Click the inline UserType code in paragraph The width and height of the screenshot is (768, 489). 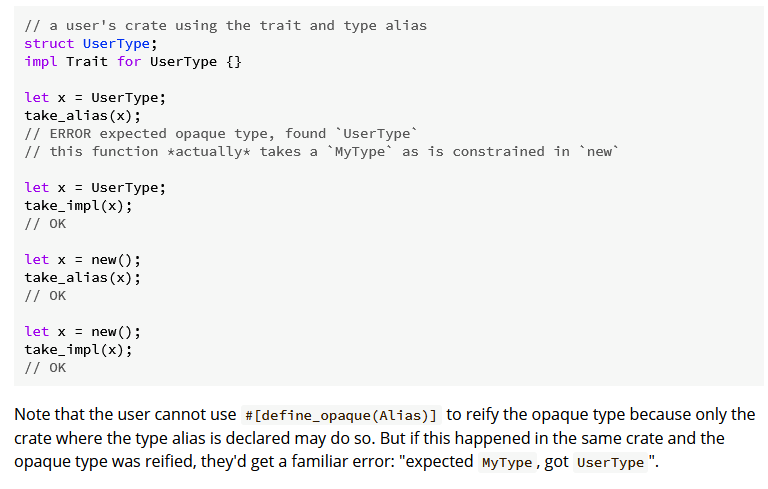coord(610,463)
